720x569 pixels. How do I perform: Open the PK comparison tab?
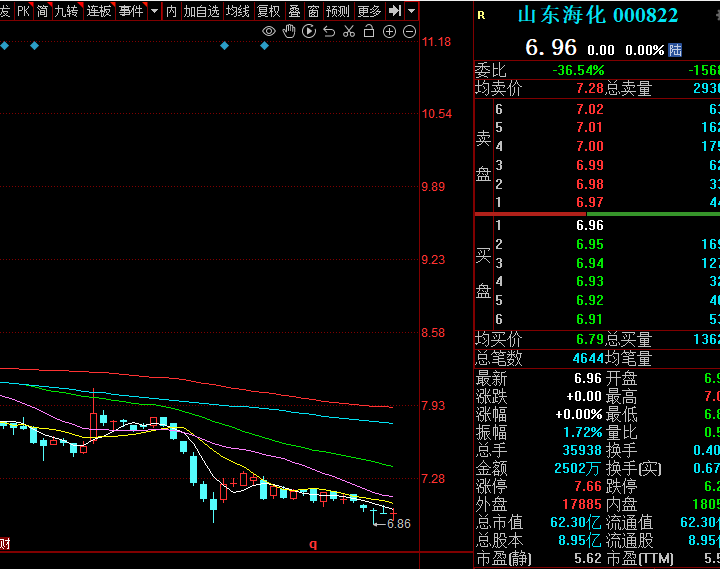pos(23,11)
